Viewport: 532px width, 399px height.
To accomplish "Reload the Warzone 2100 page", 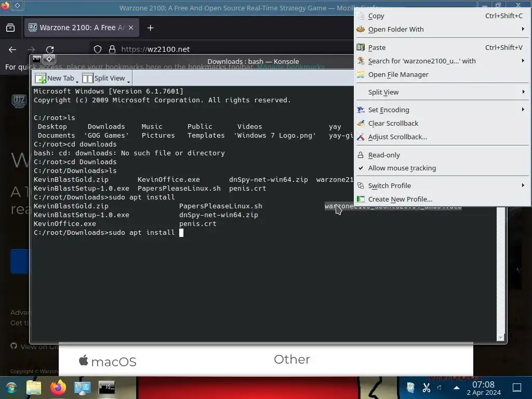I will [x=50, y=49].
